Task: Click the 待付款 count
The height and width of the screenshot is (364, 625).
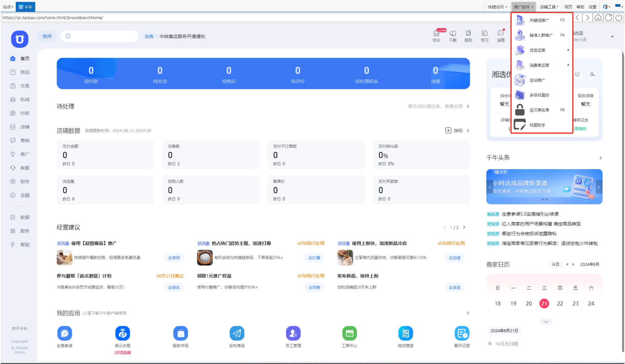Action: tap(91, 71)
